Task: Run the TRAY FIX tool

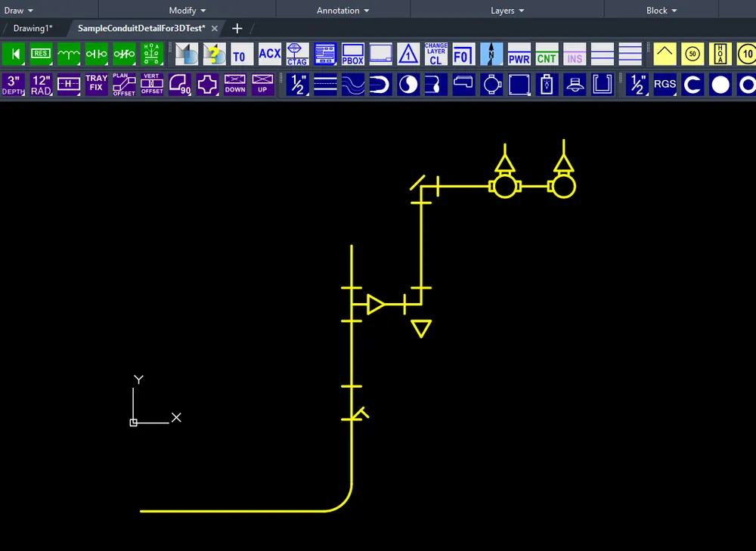Action: point(97,85)
